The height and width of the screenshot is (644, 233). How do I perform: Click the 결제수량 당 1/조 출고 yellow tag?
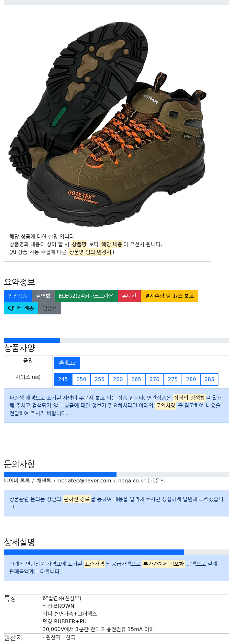coord(169,296)
